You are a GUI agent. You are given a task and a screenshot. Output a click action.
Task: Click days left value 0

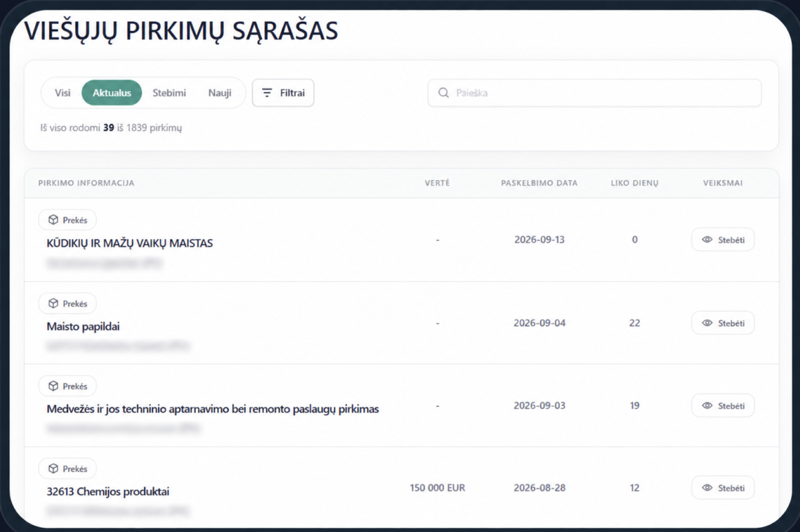(x=634, y=240)
